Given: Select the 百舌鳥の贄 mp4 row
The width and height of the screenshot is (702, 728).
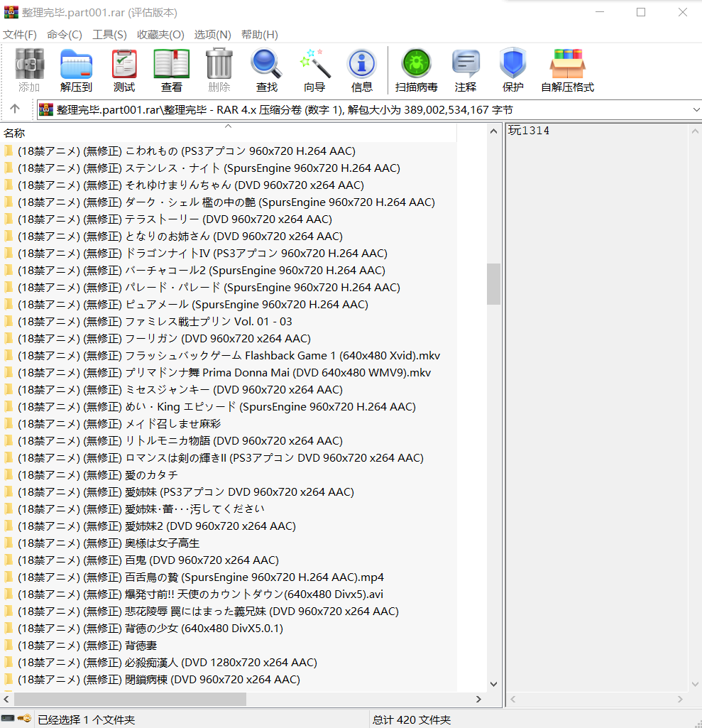Looking at the screenshot, I should tap(229, 577).
